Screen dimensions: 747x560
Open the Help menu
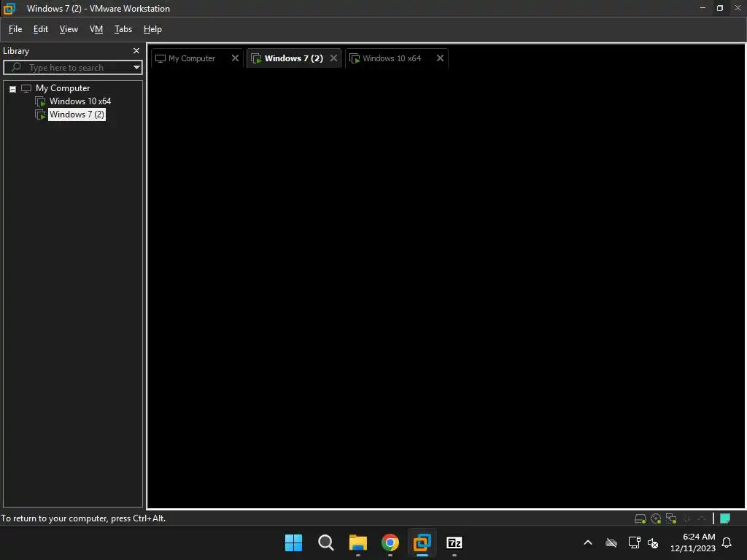click(152, 29)
